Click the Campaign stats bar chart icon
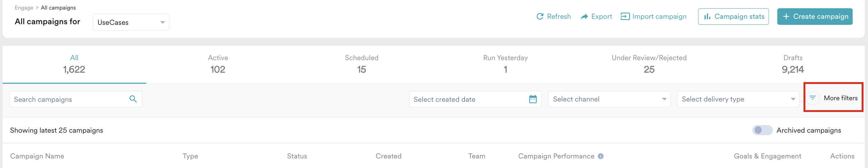Image resolution: width=868 pixels, height=168 pixels. (707, 17)
